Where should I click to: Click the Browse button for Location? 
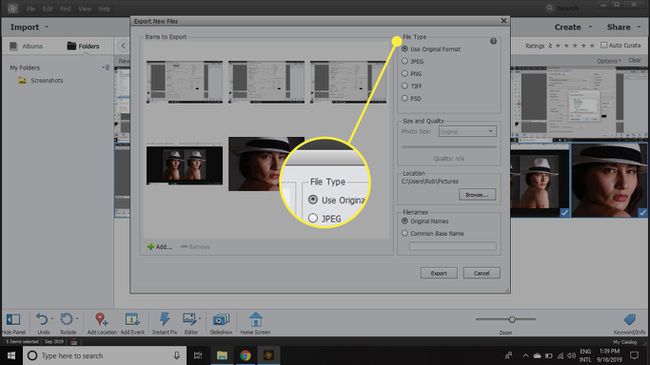click(x=477, y=195)
